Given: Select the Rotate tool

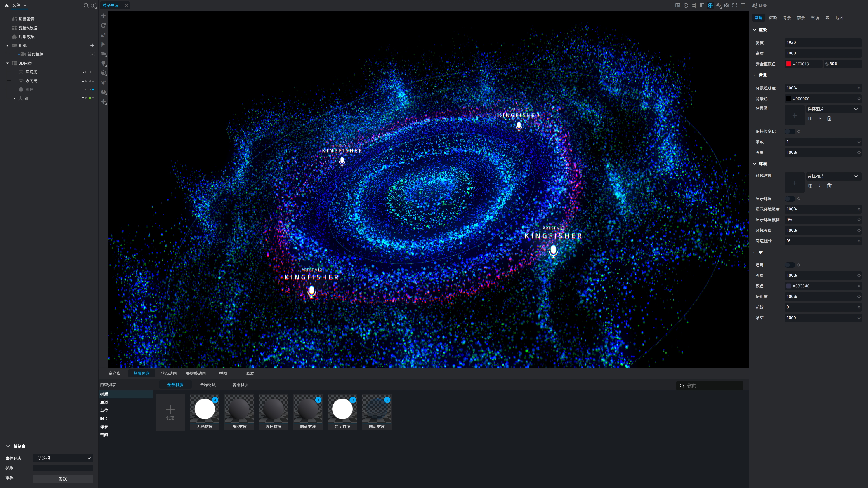Looking at the screenshot, I should 104,25.
